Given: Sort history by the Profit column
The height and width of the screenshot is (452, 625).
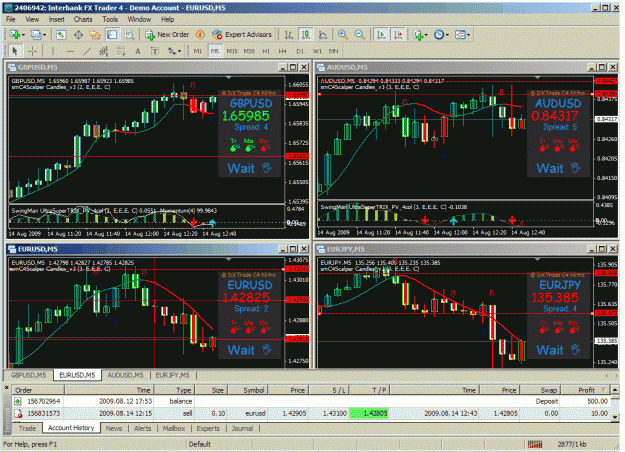Looking at the screenshot, I should tap(586, 390).
